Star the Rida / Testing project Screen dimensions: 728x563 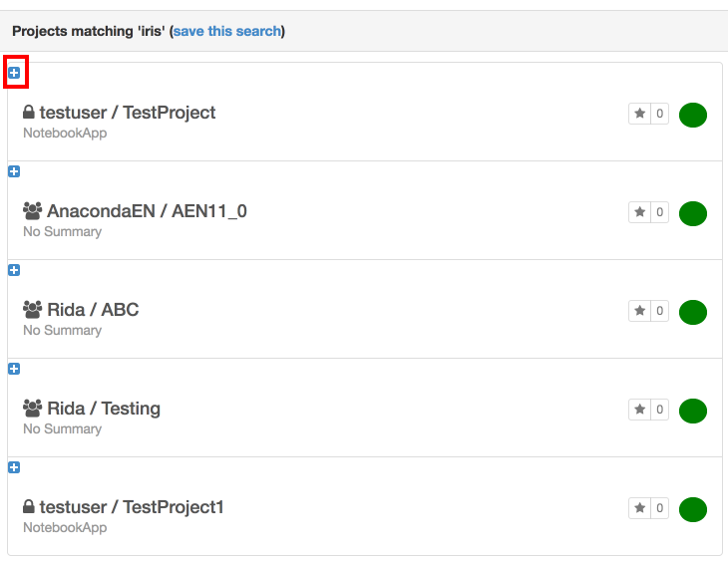click(x=640, y=410)
